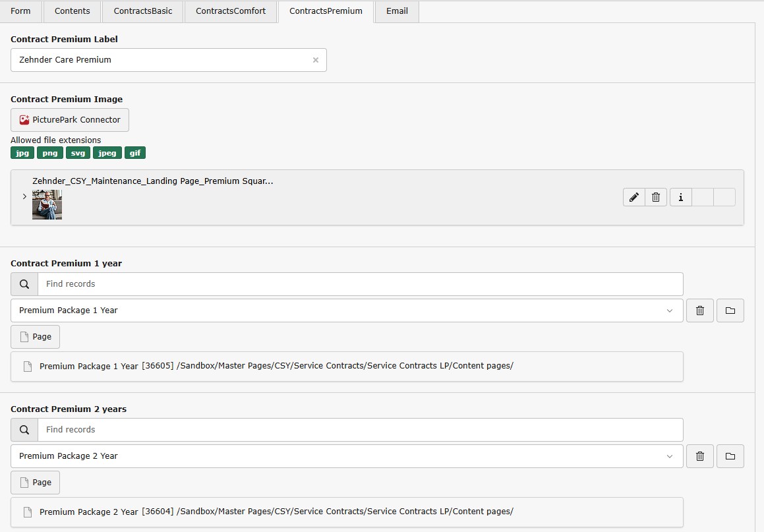Screen dimensions: 764x532
Task: Click search icon under Contract Premium 2 years
Action: point(24,430)
